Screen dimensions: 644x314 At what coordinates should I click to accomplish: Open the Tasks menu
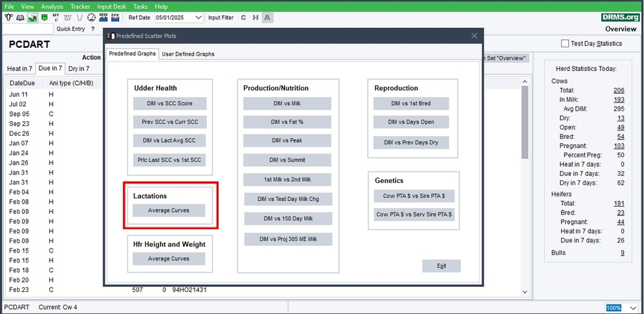[141, 6]
